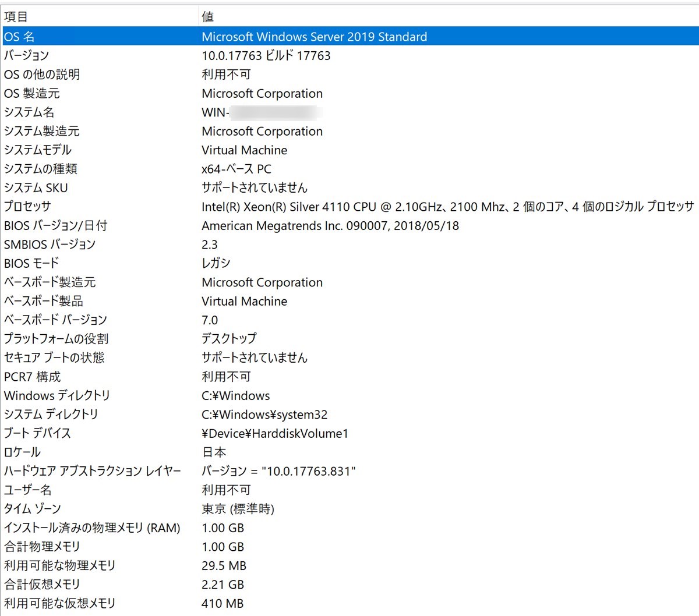Viewport: 699px width, 616px height.
Task: Select the ベースボード バージョン row
Action: click(x=349, y=320)
